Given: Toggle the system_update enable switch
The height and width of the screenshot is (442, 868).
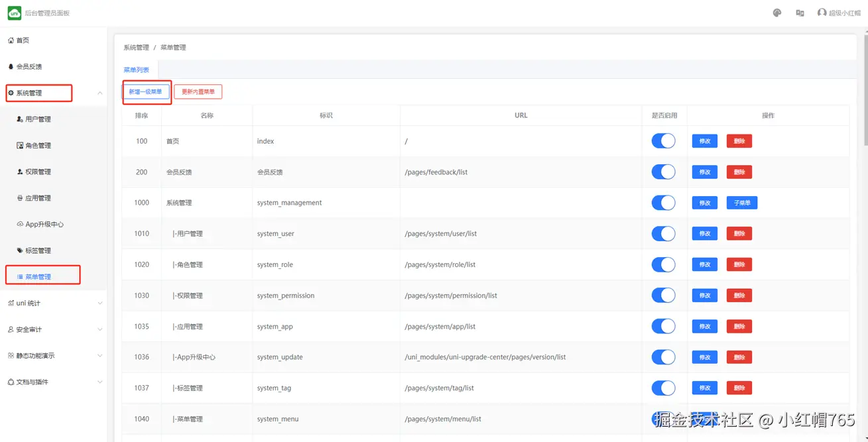Looking at the screenshot, I should point(663,357).
